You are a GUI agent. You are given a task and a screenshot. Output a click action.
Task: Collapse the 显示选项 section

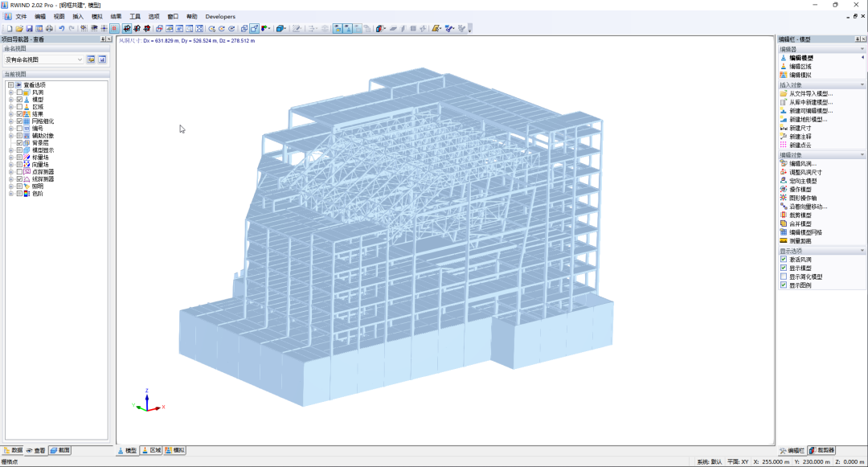click(x=862, y=251)
